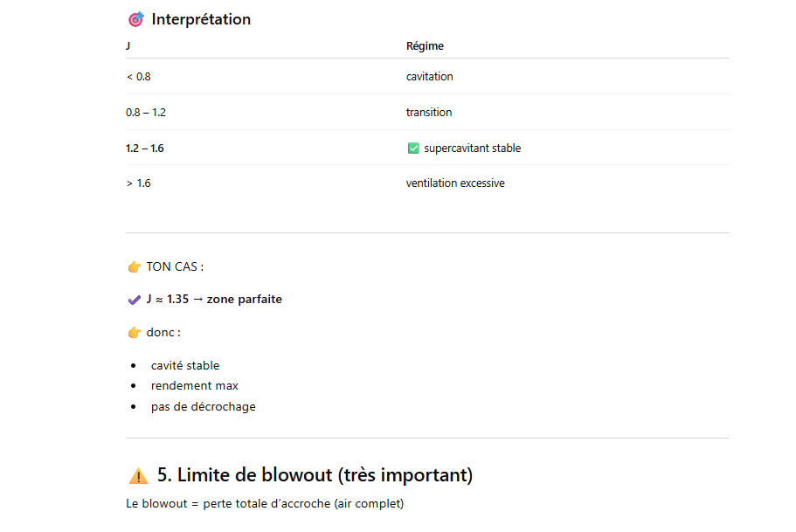Click the 0.8 – 1.2 range cell
The image size is (796, 532).
[145, 113]
